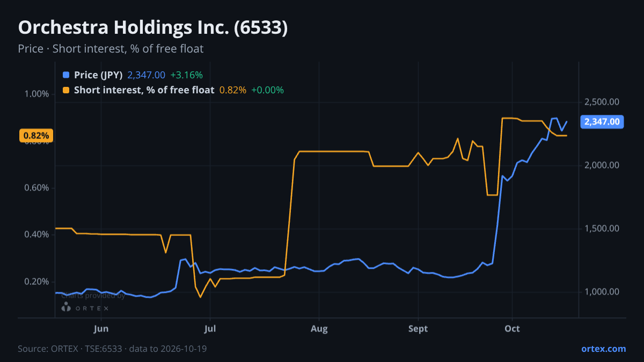Image resolution: width=644 pixels, height=362 pixels.
Task: Click the blue Price legend swatch
Action: (66, 75)
